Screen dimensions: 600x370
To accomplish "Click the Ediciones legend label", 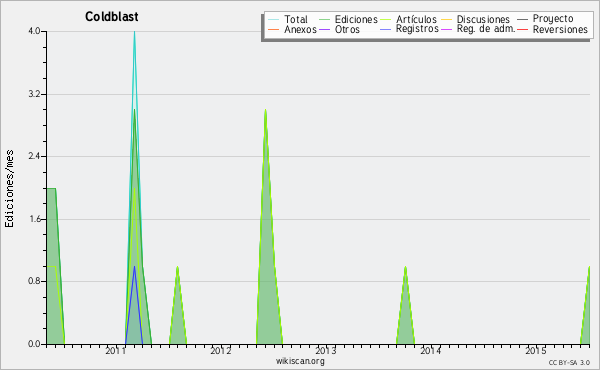I will 356,19.
